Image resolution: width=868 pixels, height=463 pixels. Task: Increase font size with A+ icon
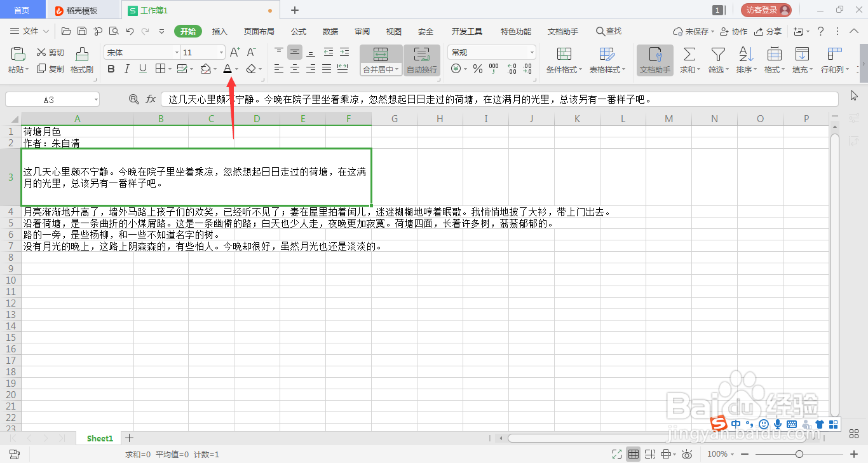234,52
